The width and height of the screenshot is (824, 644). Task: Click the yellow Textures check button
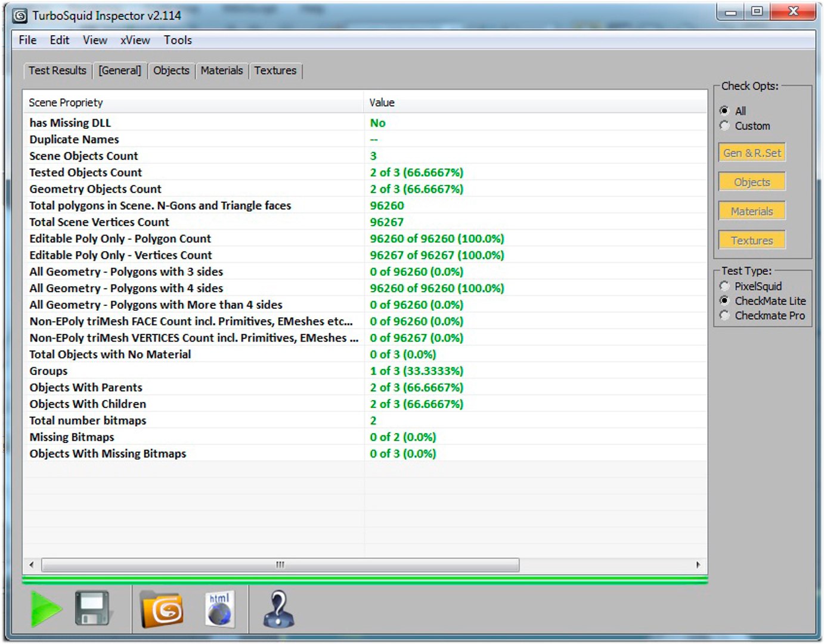coord(752,240)
